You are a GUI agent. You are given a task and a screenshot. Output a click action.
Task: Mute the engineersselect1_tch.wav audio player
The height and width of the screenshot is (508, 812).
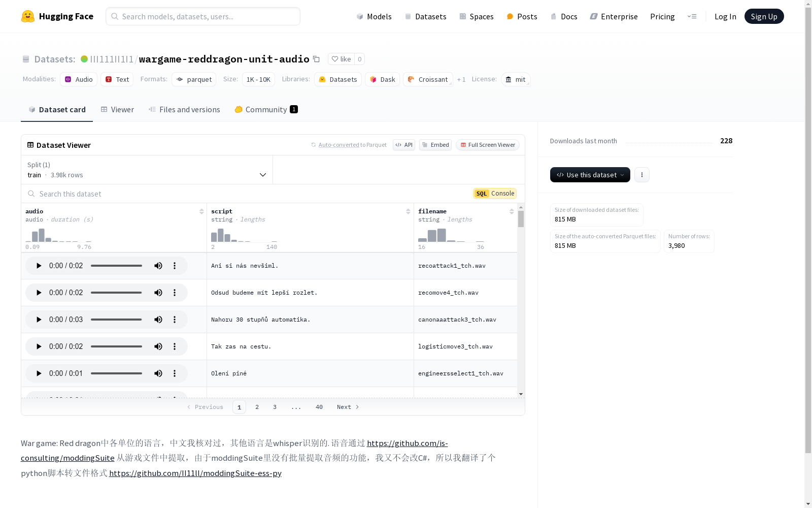click(158, 373)
